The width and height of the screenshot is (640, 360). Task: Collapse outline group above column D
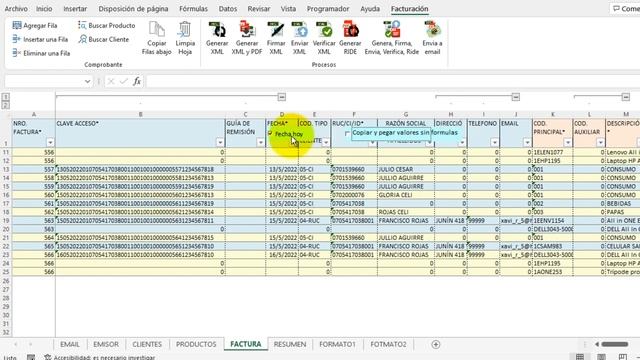[282, 97]
